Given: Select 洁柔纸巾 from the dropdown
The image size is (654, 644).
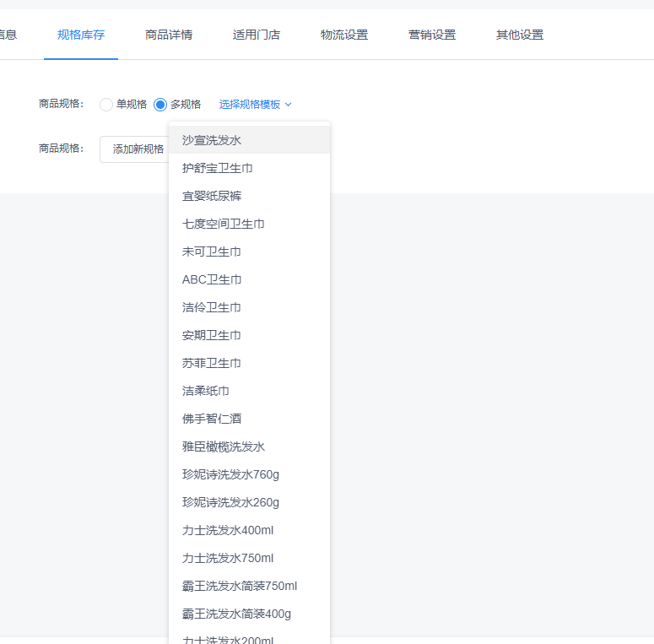Looking at the screenshot, I should tap(250, 391).
